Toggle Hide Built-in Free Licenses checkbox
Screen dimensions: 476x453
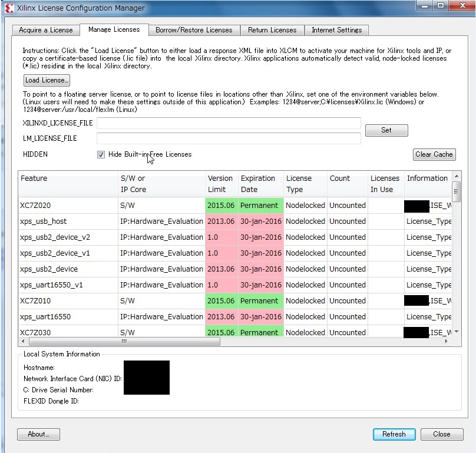point(101,154)
